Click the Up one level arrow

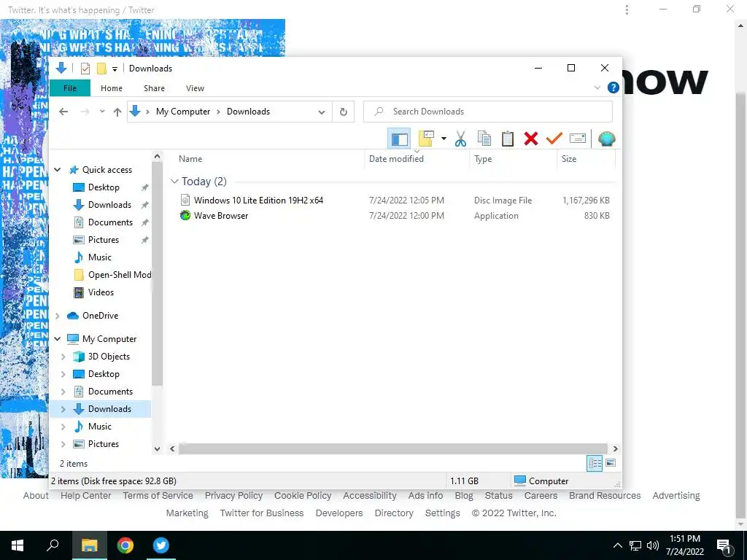pos(117,112)
